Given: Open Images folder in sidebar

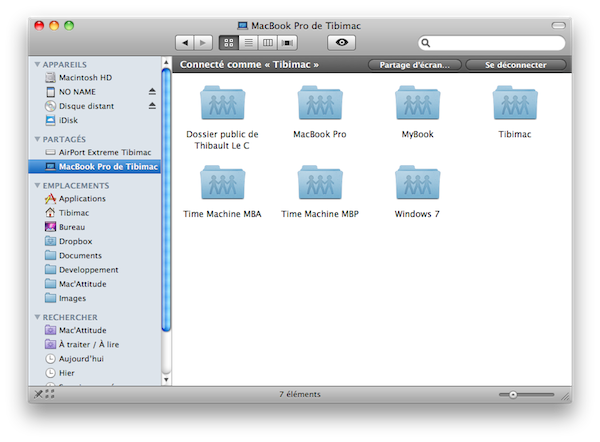Looking at the screenshot, I should (95, 298).
